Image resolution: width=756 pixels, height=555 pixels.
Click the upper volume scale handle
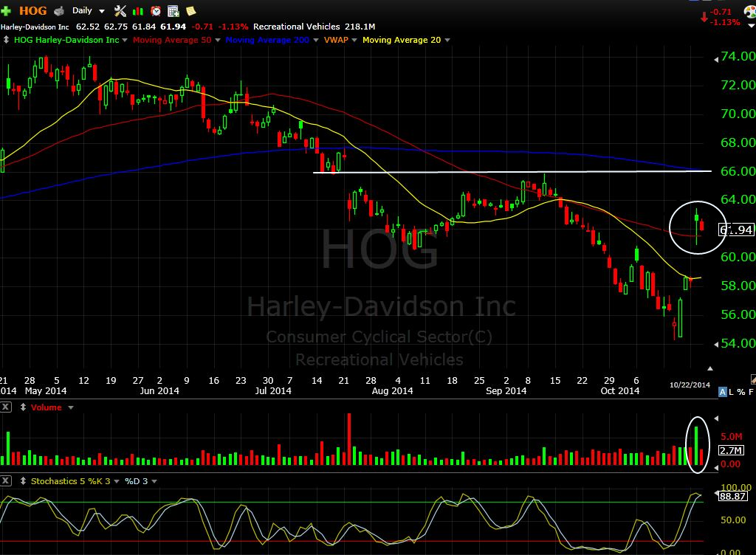[x=716, y=418]
